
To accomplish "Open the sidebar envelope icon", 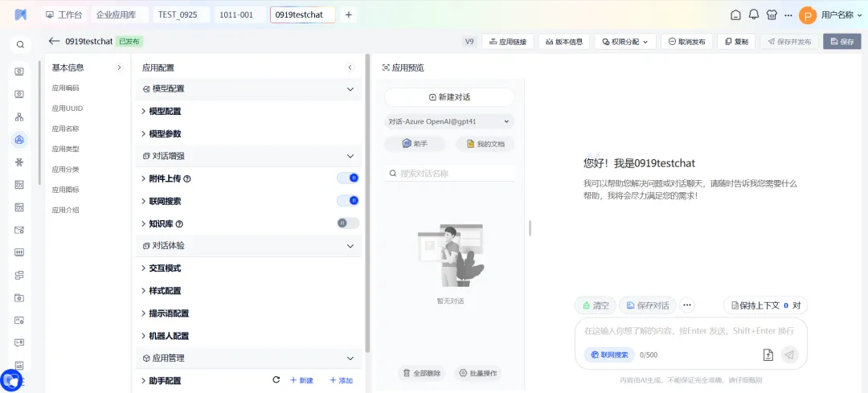I will tap(19, 230).
